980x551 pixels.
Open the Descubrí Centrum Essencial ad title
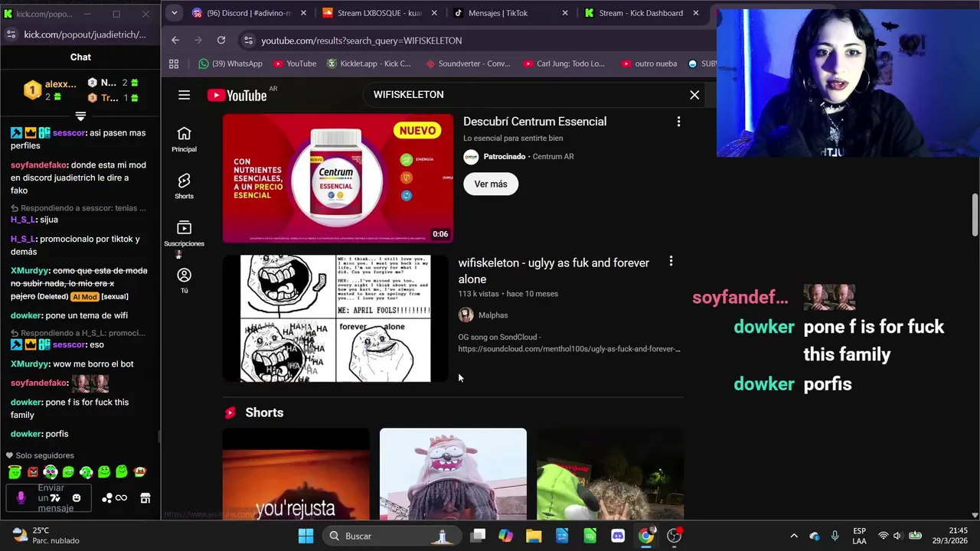pos(535,122)
